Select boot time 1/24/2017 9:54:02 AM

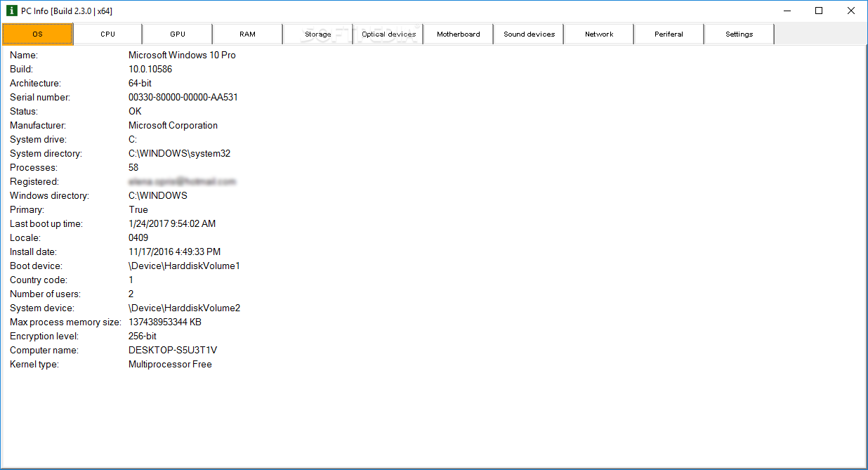(172, 223)
